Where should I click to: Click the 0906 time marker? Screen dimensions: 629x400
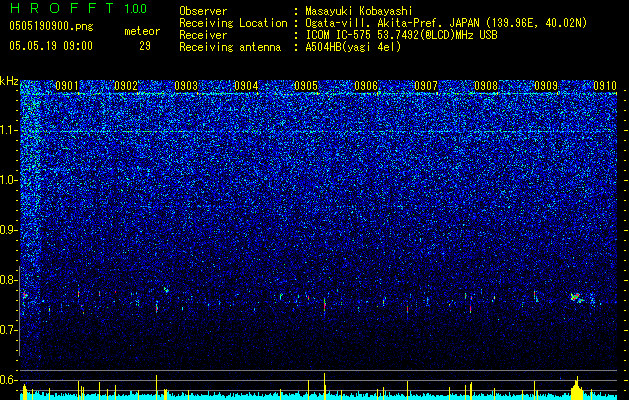coord(366,86)
